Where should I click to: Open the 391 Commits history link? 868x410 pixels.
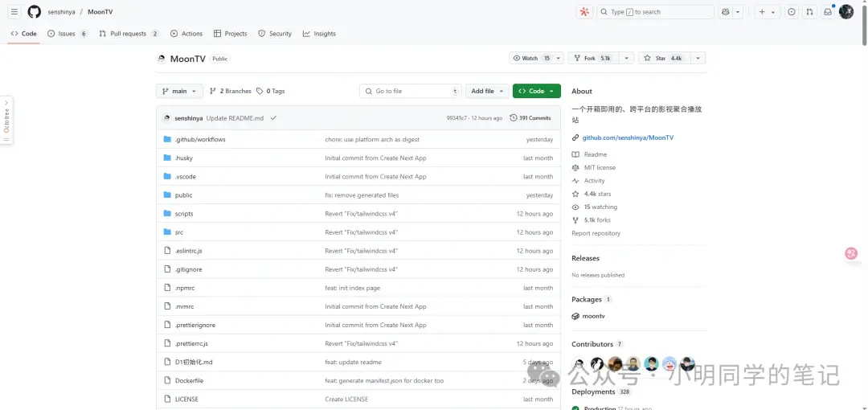point(530,118)
